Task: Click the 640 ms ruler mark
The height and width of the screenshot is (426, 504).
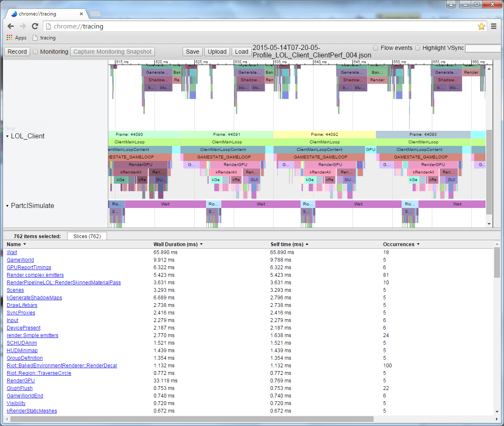Action: point(320,62)
